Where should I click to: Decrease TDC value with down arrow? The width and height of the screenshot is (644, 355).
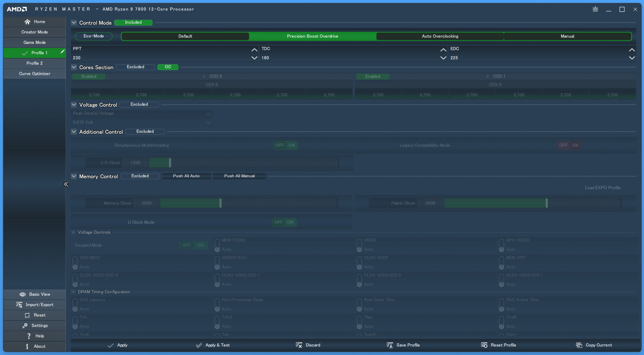point(443,58)
